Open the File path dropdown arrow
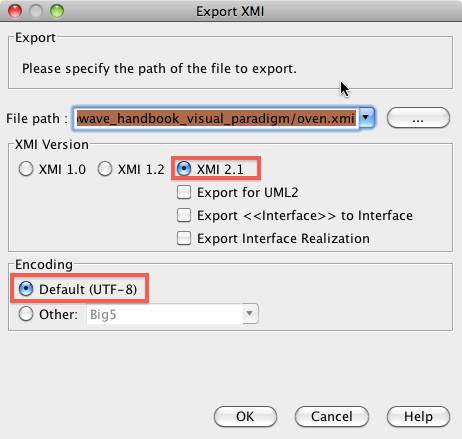462x439 pixels. (366, 118)
